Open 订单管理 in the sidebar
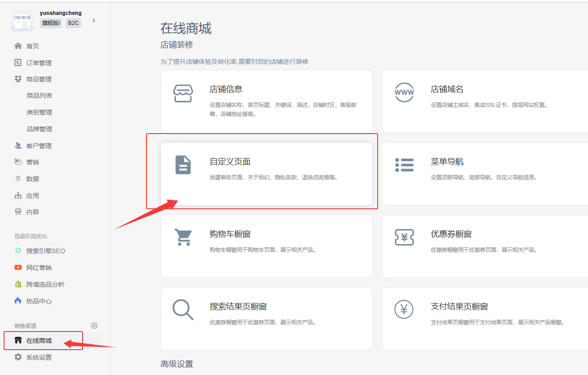Viewport: 588px width, 375px height. [39, 63]
